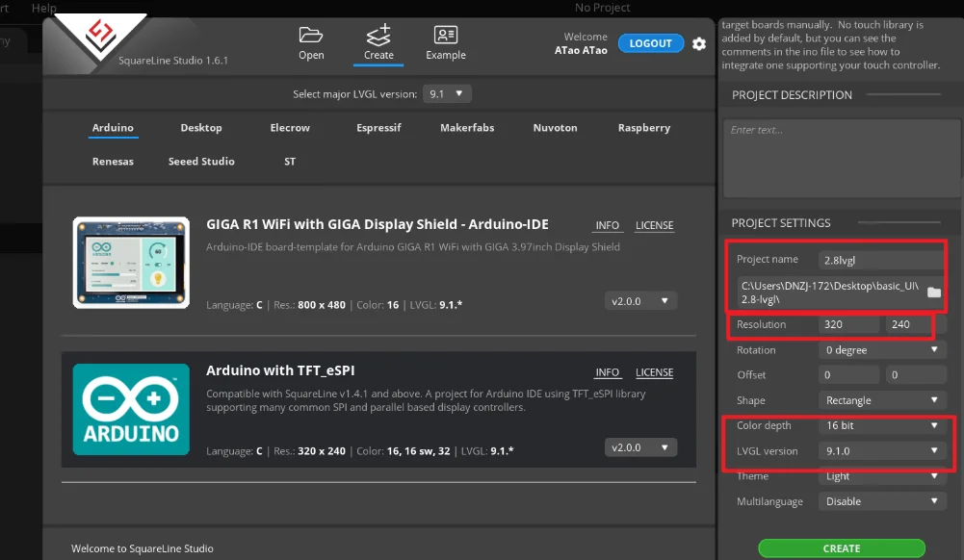The image size is (964, 560).
Task: Click the Open folder icon
Action: coord(310,35)
